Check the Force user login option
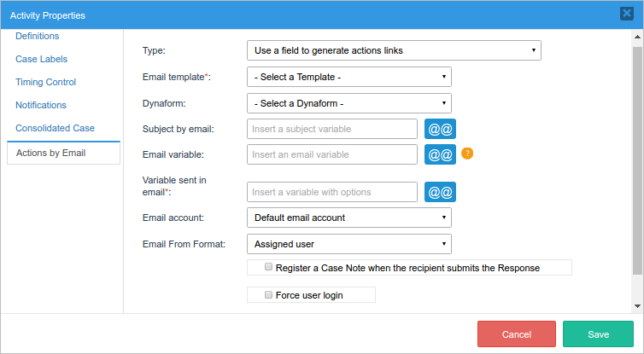This screenshot has width=644, height=354. (269, 295)
